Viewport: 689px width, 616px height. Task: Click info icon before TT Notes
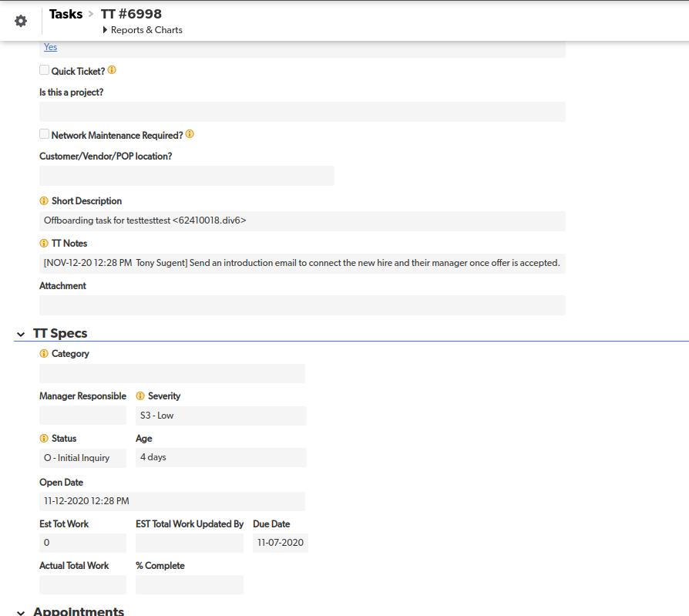(x=44, y=243)
